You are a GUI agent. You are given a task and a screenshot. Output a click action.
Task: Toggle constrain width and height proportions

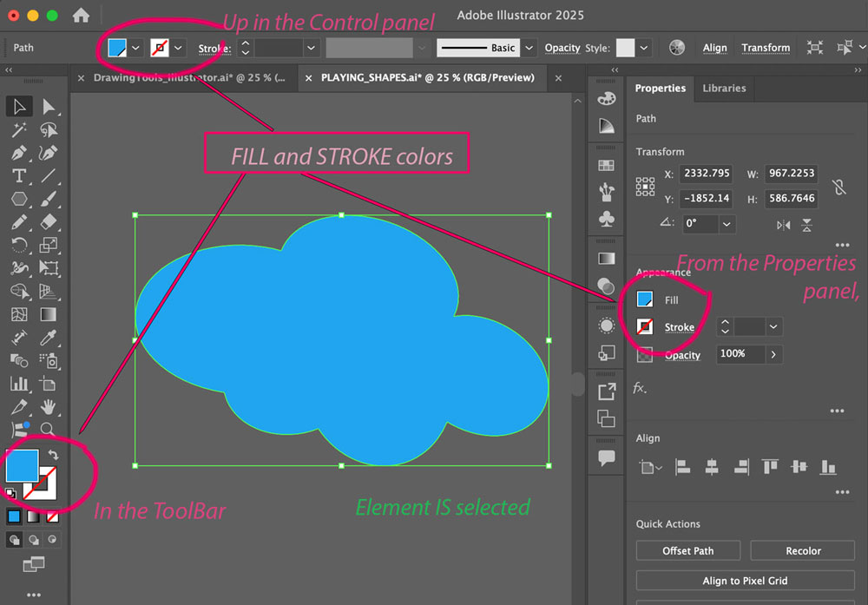pyautogui.click(x=838, y=186)
